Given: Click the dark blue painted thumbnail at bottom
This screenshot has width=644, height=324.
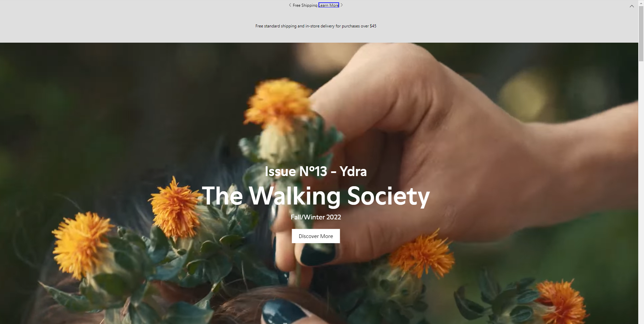Looking at the screenshot, I should pyautogui.click(x=284, y=311).
